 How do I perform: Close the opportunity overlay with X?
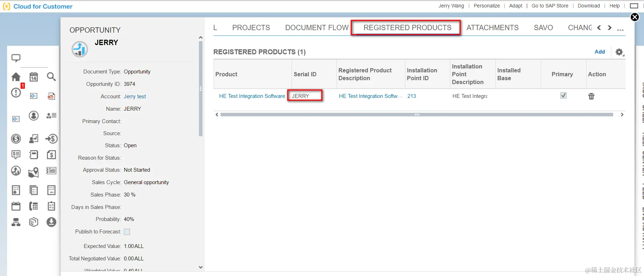pos(635,17)
